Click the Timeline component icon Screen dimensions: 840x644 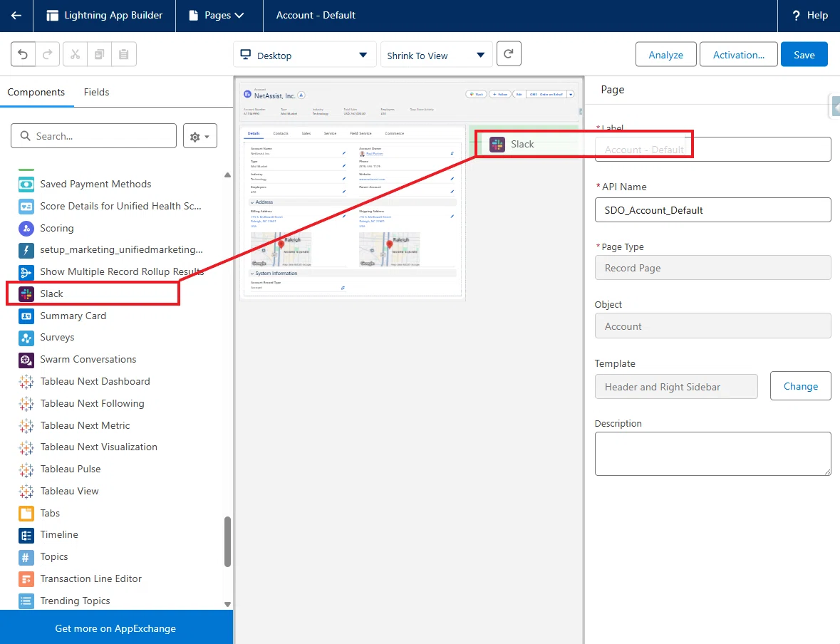[x=26, y=535]
